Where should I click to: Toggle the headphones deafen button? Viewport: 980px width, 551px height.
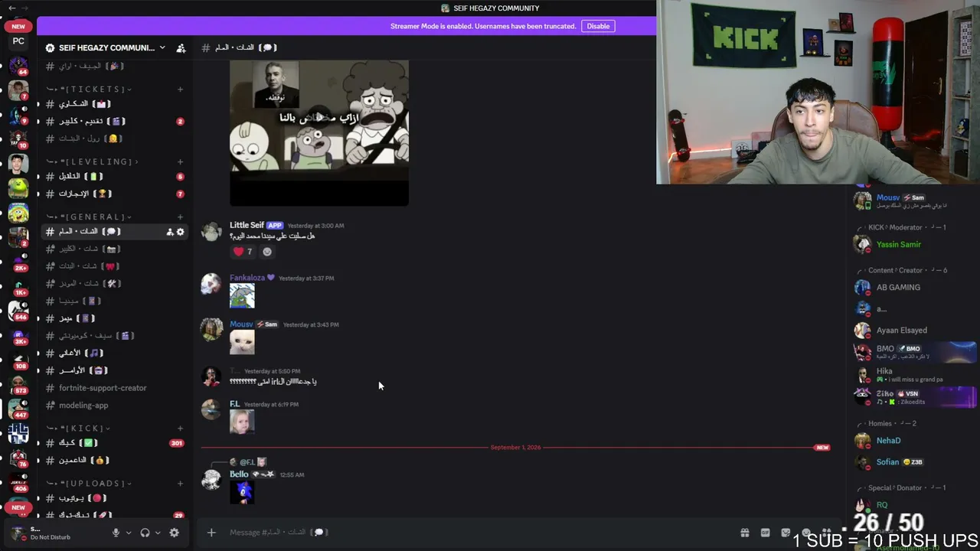click(x=145, y=533)
